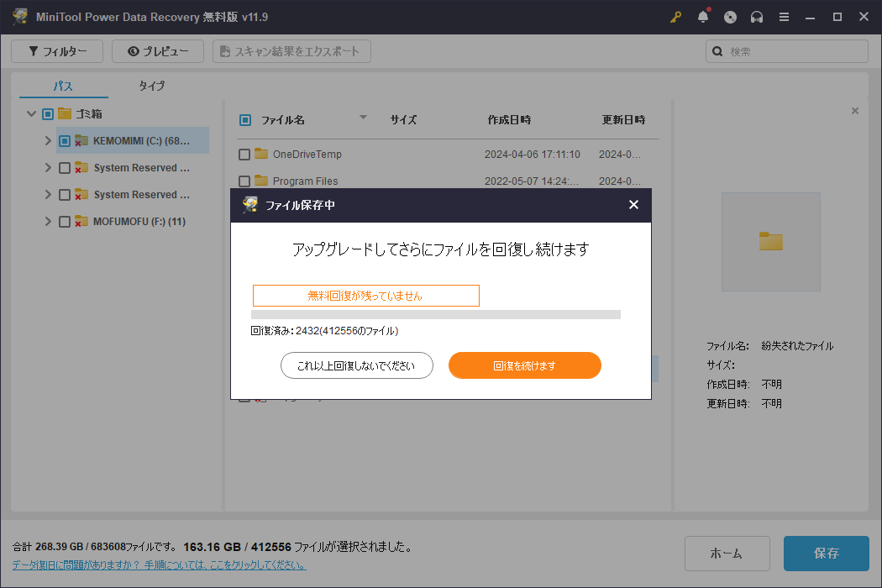Open the hamburger menu icon
The height and width of the screenshot is (588, 882).
[x=784, y=17]
